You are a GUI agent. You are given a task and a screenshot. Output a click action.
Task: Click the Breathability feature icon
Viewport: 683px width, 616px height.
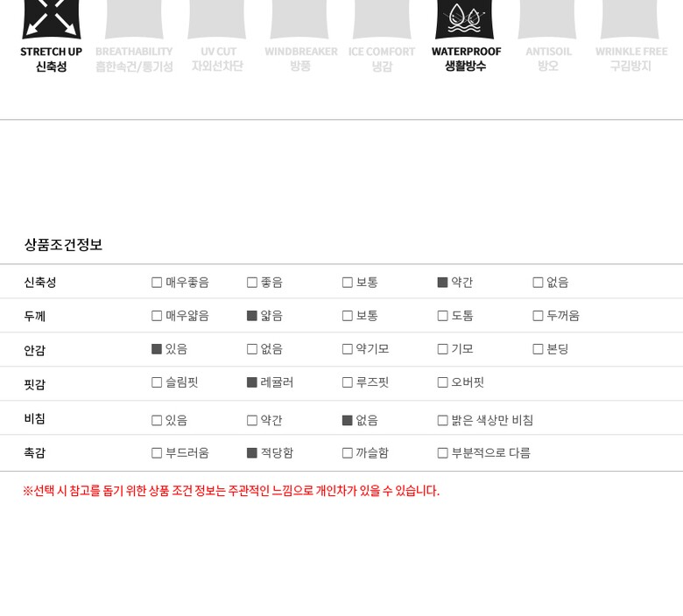pyautogui.click(x=134, y=19)
